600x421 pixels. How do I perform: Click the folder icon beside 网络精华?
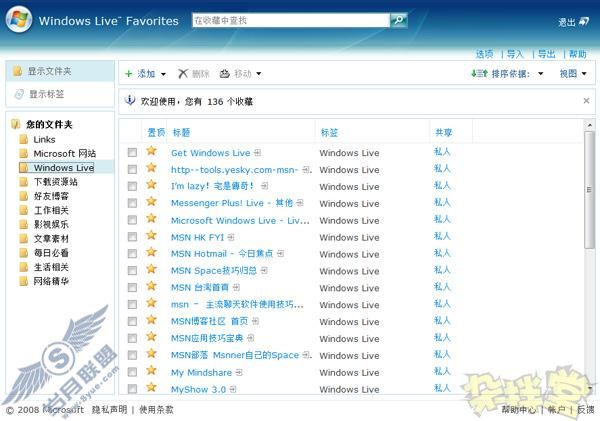[x=24, y=281]
